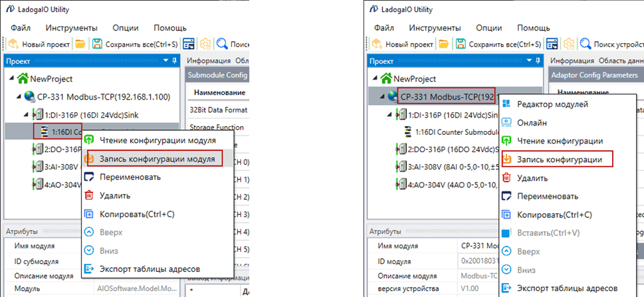This screenshot has width=644, height=297.
Task: Click open folder icon in right toolbar
Action: (443, 44)
